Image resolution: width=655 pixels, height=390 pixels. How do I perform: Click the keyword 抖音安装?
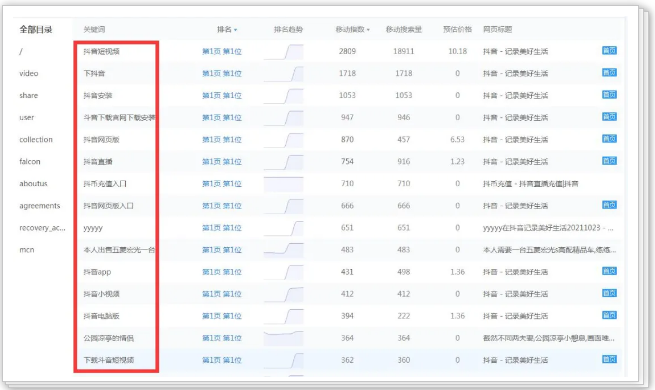click(x=98, y=96)
